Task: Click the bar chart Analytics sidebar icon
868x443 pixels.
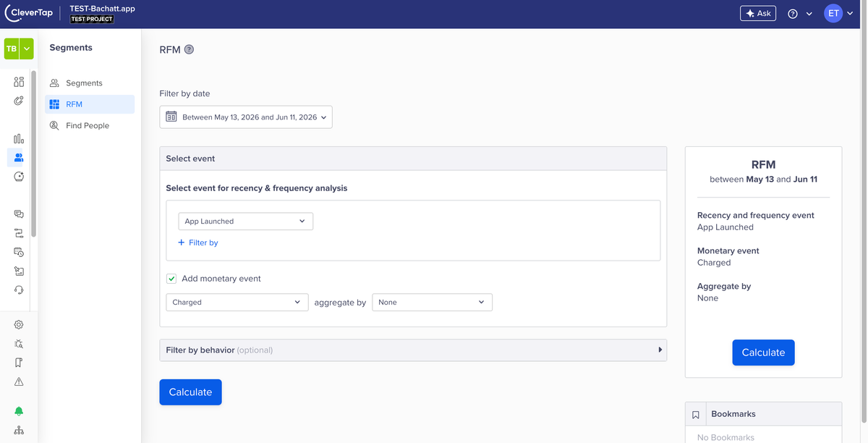Action: (x=19, y=138)
